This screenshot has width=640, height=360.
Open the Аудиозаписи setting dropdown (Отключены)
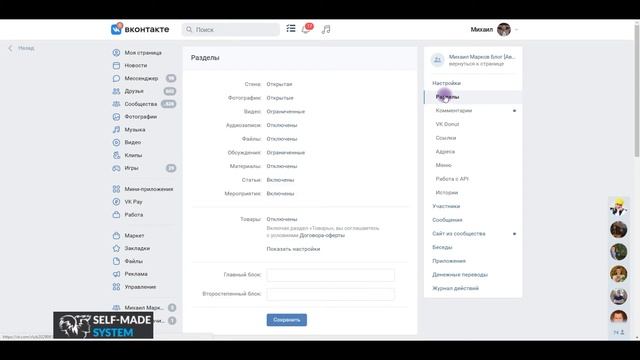click(x=282, y=125)
